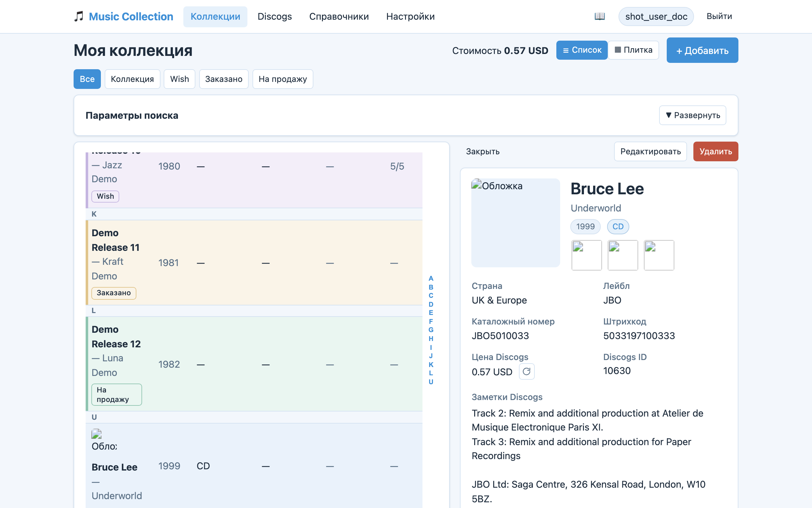The width and height of the screenshot is (812, 508).
Task: Click the year 1981 cell
Action: [x=168, y=263]
